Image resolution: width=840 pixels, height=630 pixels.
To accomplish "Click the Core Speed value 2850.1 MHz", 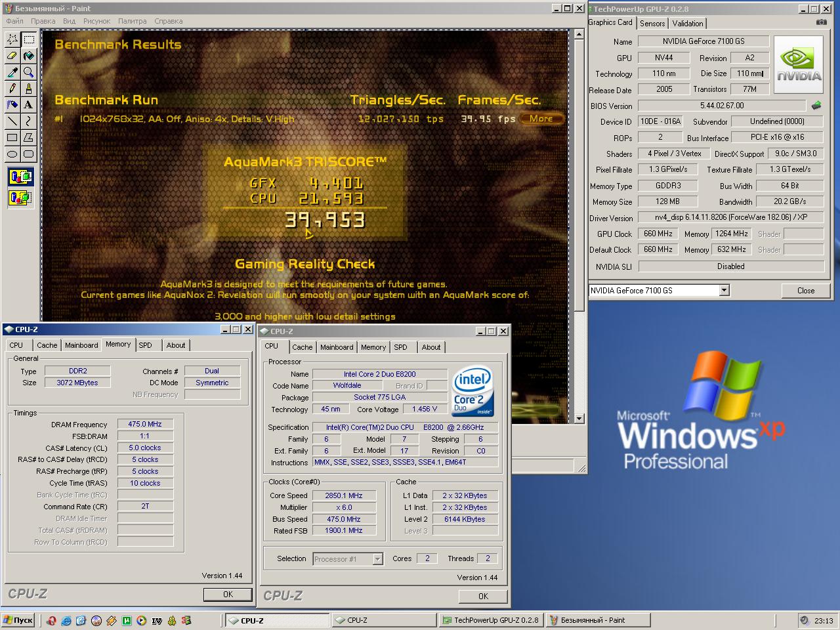I will (344, 495).
